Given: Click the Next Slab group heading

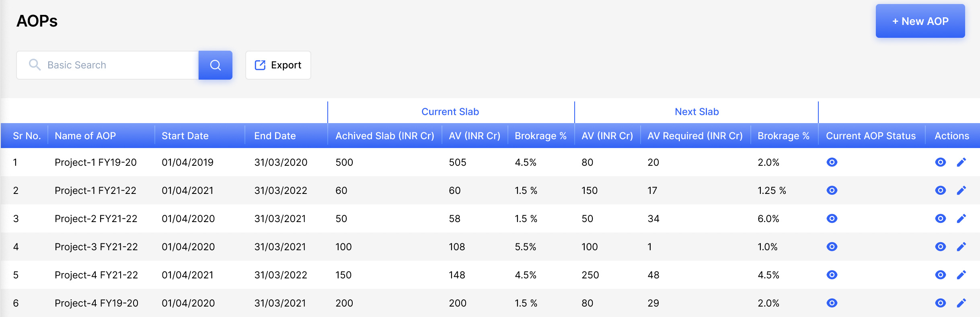Looking at the screenshot, I should pos(696,112).
